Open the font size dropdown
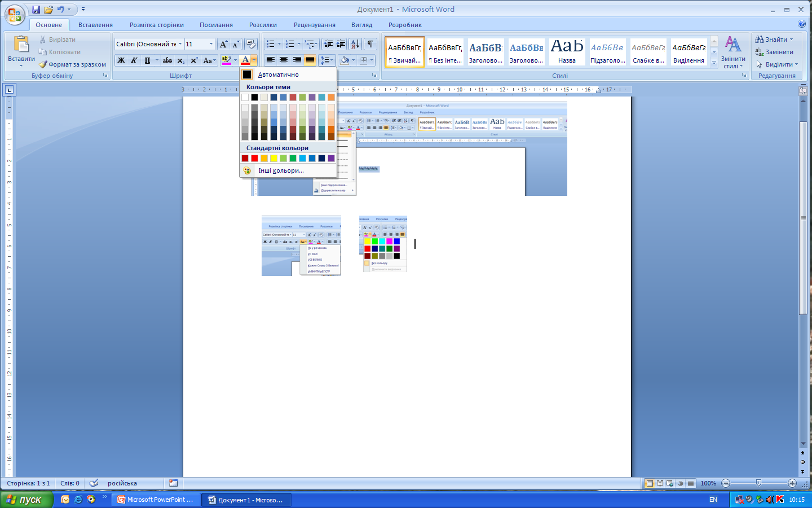The image size is (812, 508). (211, 44)
